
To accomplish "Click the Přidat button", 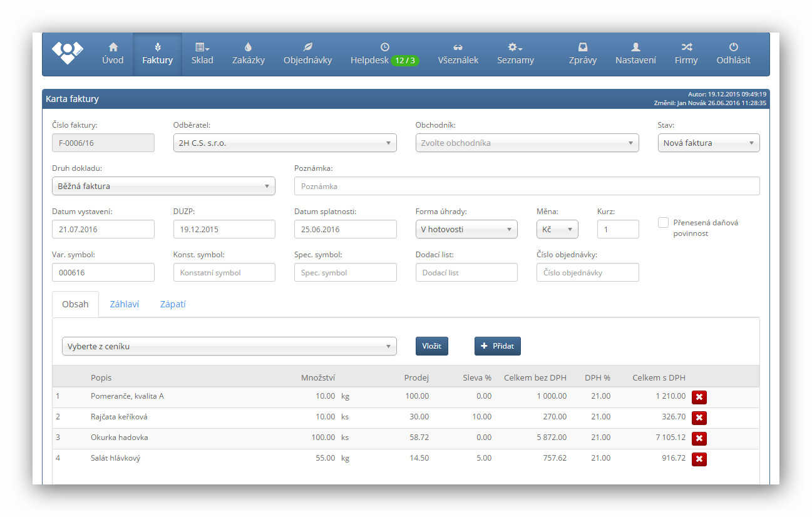I will coord(497,346).
